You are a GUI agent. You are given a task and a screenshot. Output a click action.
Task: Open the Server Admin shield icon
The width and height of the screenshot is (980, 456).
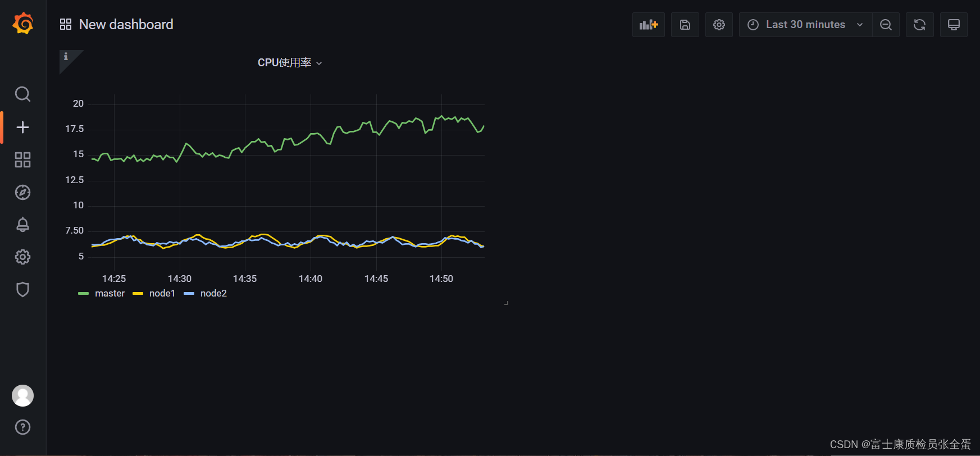(22, 290)
